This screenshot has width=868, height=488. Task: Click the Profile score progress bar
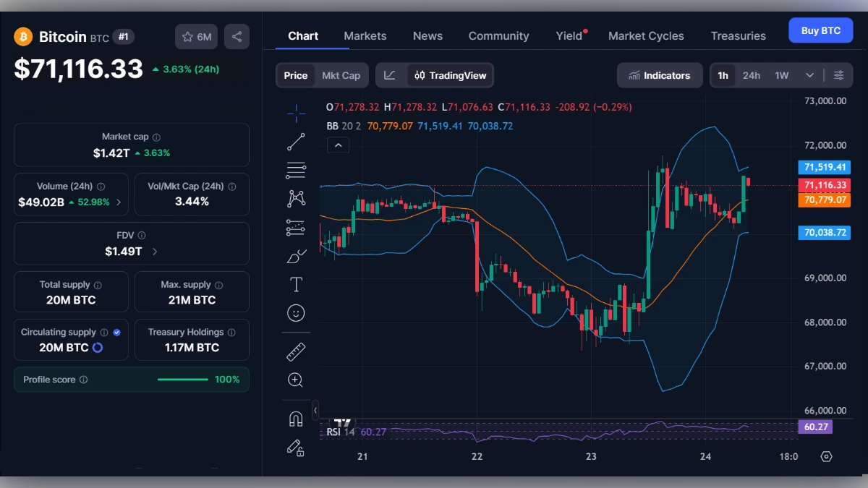(x=182, y=379)
